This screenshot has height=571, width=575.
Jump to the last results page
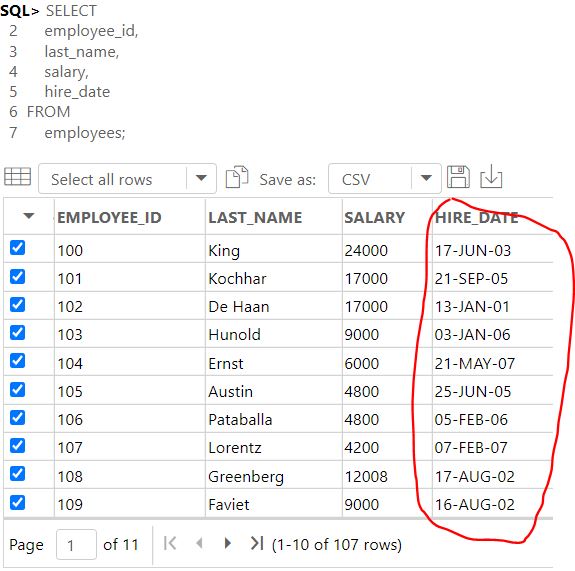point(257,543)
